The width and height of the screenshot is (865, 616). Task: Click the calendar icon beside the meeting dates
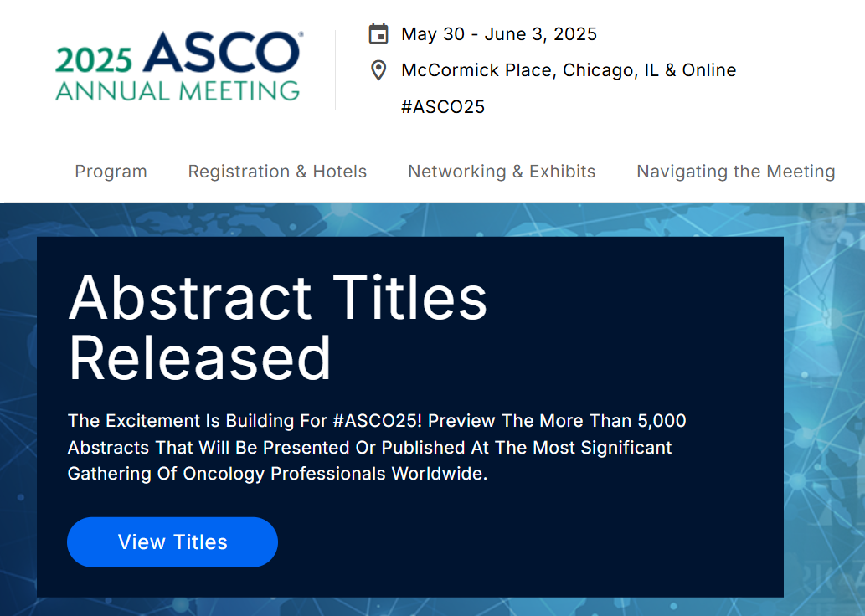(378, 33)
